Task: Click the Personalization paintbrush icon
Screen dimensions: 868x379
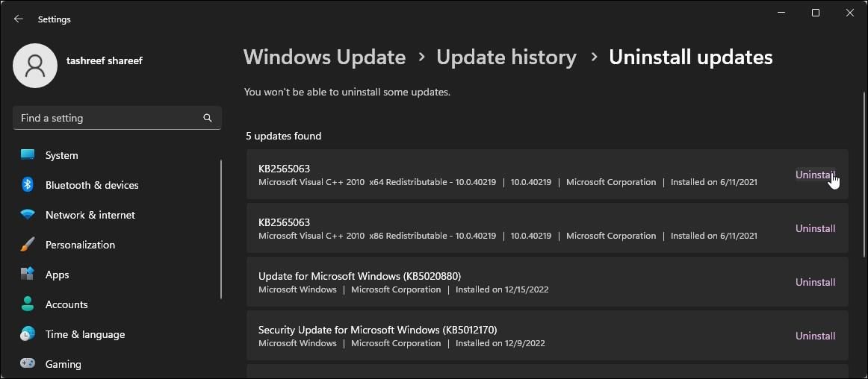Action: [28, 245]
